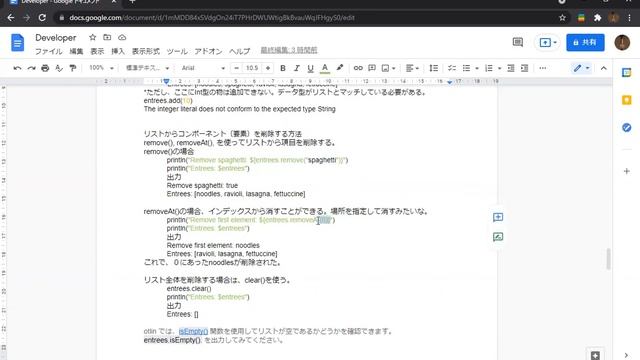Viewport: 640px width, 360px height.
Task: Follow the isEmpty() hyperlink
Action: [193, 331]
